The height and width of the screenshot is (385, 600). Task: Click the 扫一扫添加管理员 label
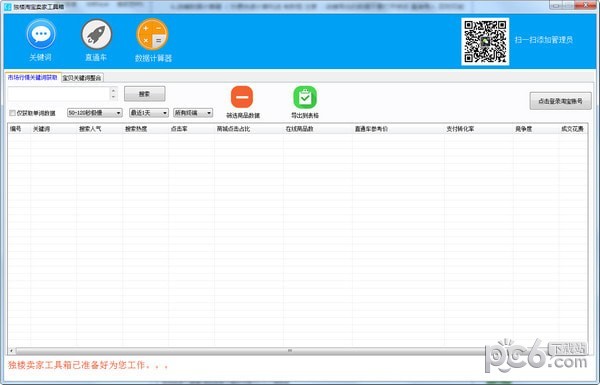(x=544, y=39)
